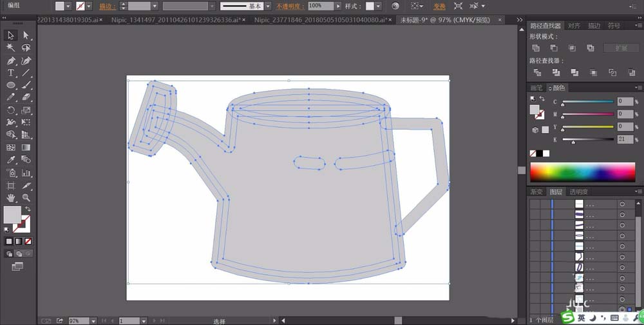This screenshot has width=644, height=325.
Task: Set paint mode to Color in toolbox
Action: tap(9, 241)
